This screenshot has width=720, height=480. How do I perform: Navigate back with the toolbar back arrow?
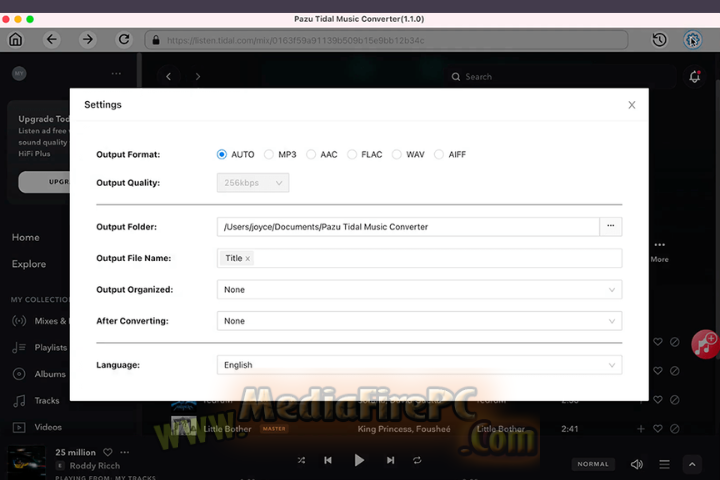(52, 40)
